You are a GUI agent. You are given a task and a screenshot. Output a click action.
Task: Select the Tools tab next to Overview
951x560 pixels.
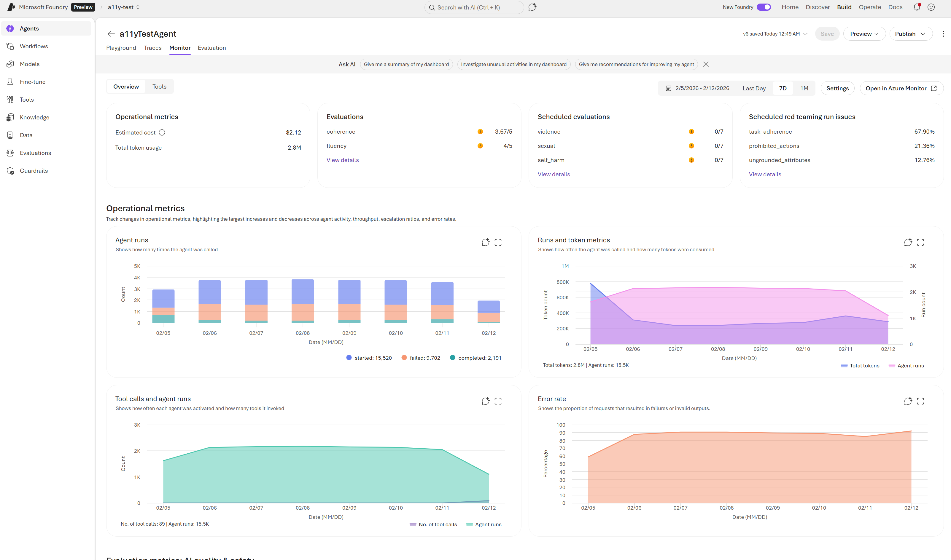click(x=159, y=87)
